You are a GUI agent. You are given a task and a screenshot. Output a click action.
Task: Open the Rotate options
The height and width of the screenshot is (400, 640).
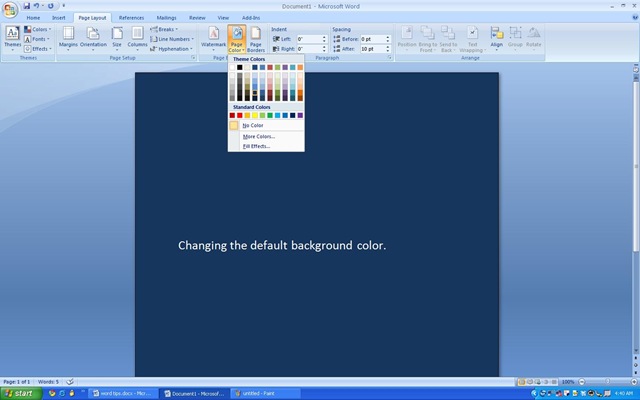(533, 39)
